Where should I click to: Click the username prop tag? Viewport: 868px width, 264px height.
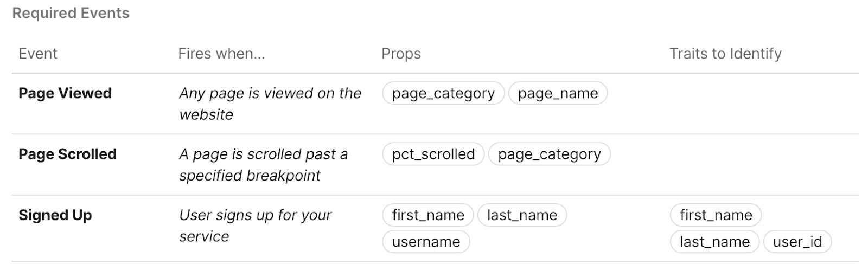[x=426, y=241]
